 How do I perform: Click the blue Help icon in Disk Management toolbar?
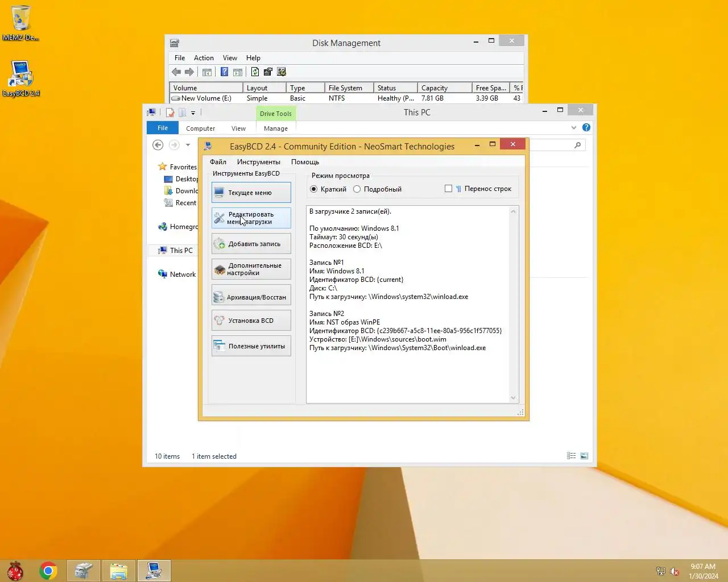[x=224, y=72]
